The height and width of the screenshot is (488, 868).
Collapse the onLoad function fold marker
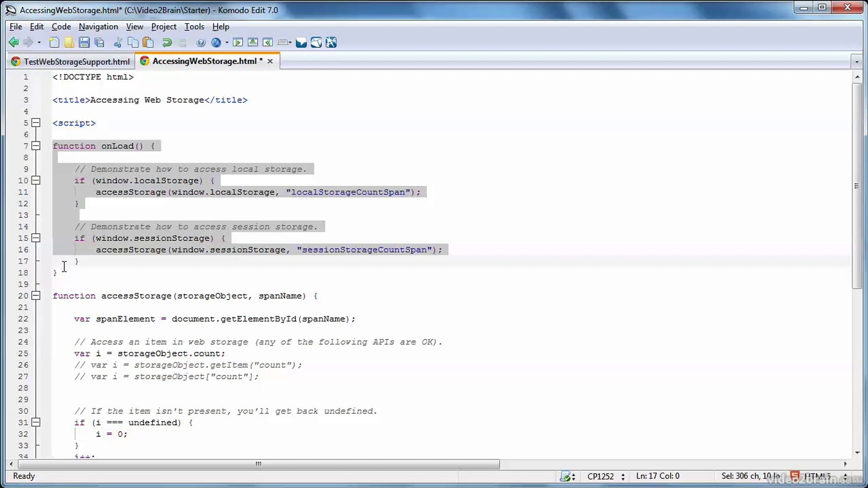(36, 145)
